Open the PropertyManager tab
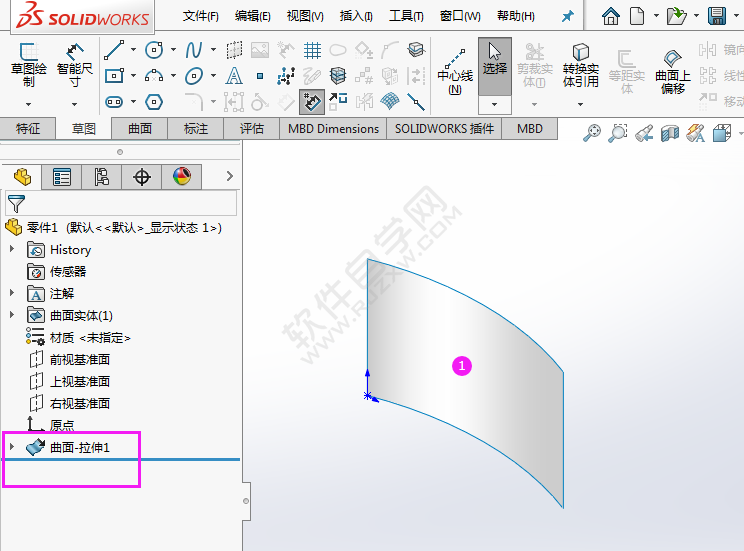 pyautogui.click(x=62, y=177)
